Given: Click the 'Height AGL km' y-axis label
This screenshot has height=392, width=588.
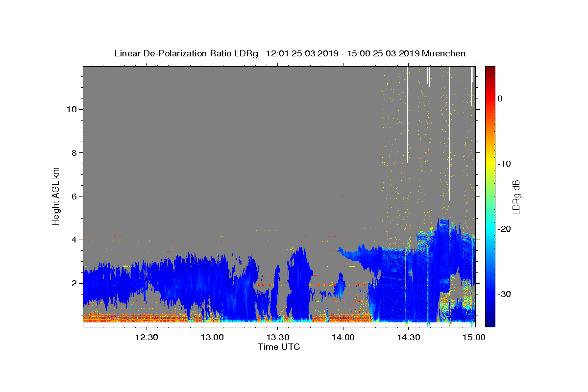Looking at the screenshot, I should 56,196.
